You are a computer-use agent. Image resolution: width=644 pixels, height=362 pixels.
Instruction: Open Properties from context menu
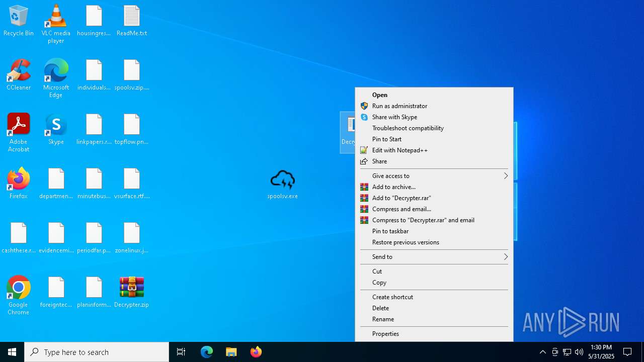coord(434,334)
